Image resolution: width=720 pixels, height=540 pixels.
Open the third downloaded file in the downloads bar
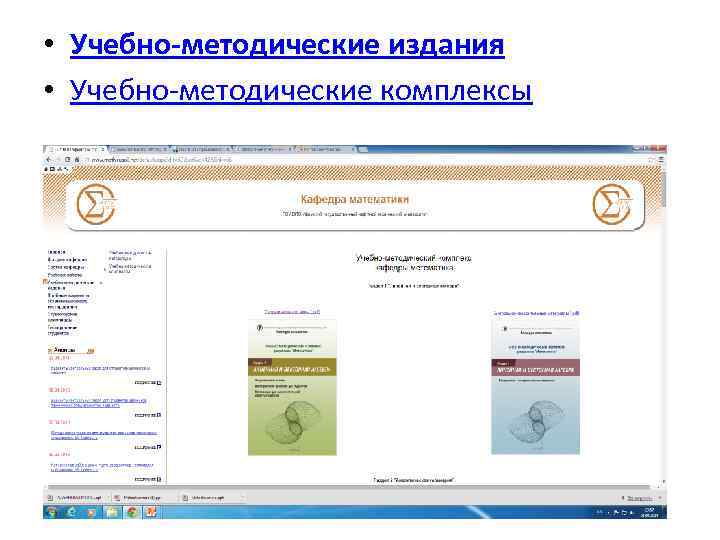pos(203,498)
